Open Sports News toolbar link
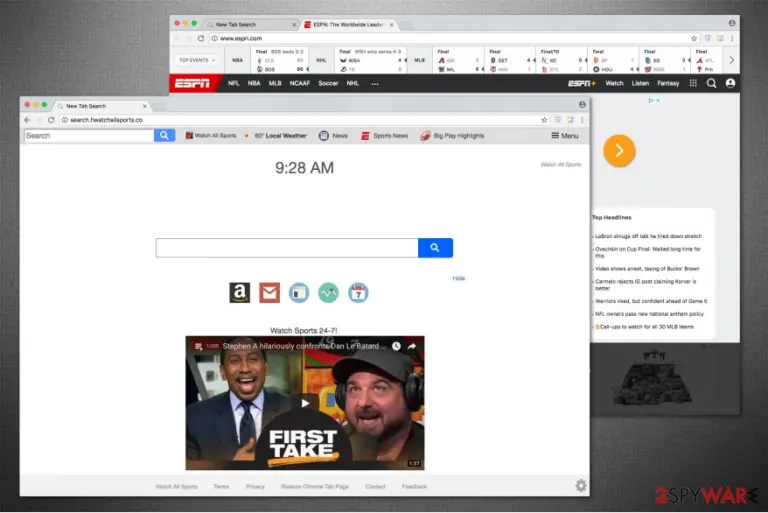This screenshot has height=513, width=768. (x=384, y=136)
